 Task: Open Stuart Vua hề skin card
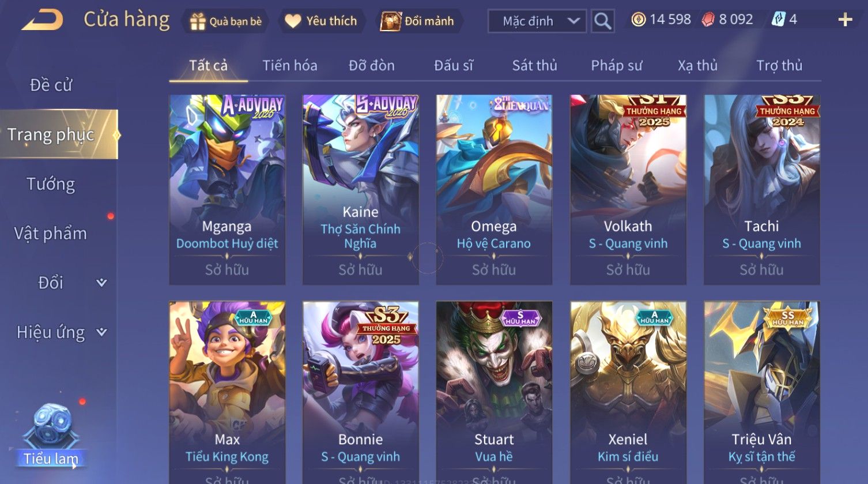[494, 392]
